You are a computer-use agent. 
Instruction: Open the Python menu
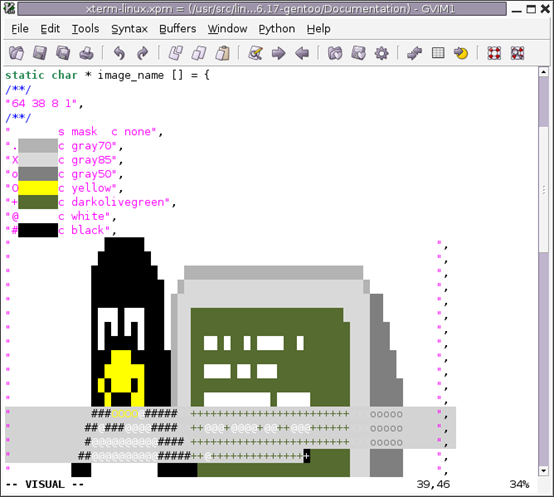pyautogui.click(x=277, y=29)
